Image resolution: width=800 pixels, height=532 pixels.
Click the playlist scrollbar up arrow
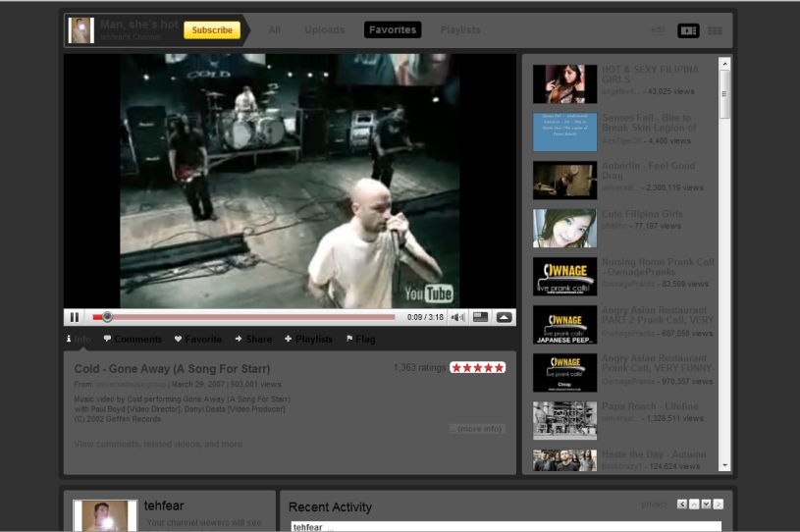click(x=724, y=63)
